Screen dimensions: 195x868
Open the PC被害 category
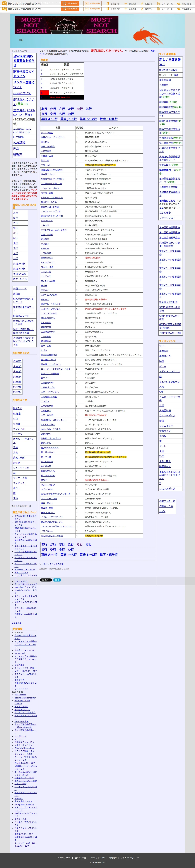tap(17, 413)
